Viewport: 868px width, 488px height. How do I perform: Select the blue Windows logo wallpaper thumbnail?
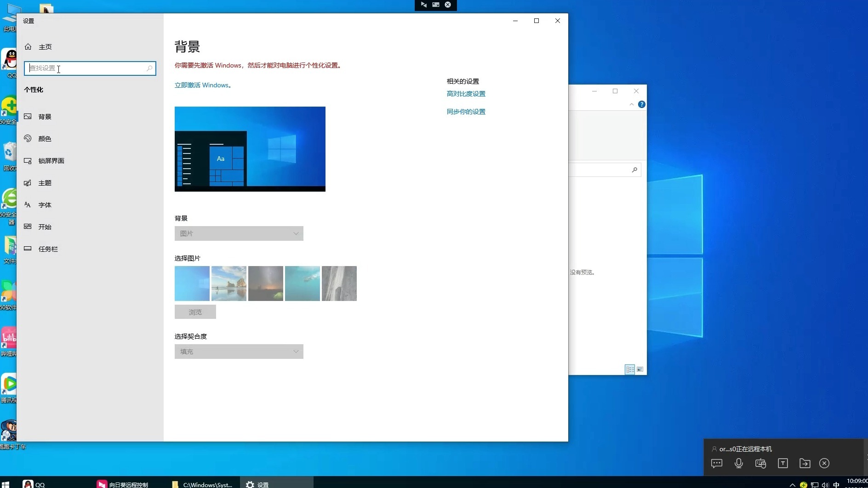point(192,284)
